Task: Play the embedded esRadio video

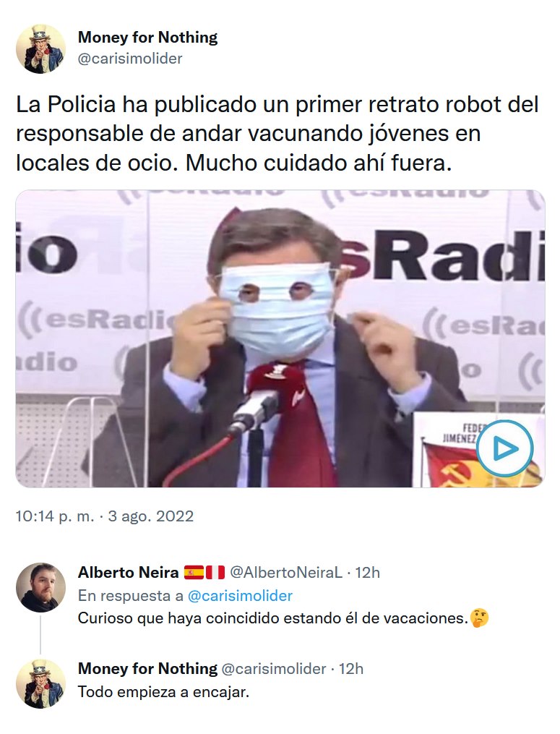Action: 505,448
